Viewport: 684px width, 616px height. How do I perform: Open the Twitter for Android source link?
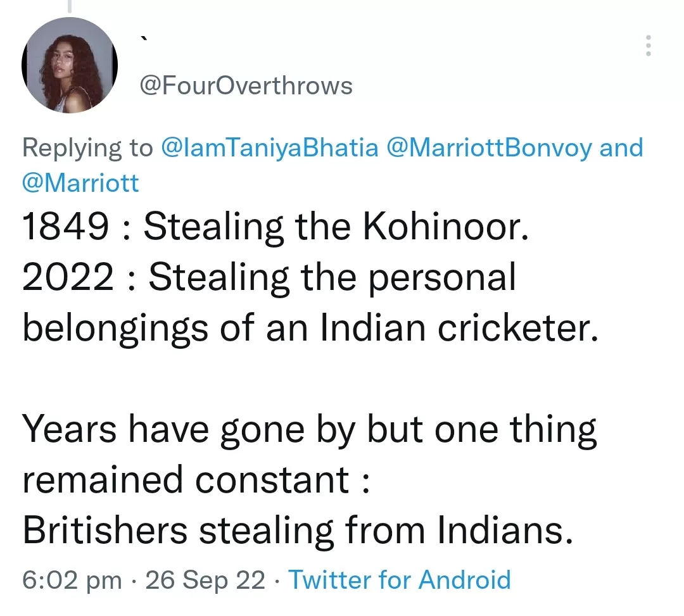click(400, 580)
